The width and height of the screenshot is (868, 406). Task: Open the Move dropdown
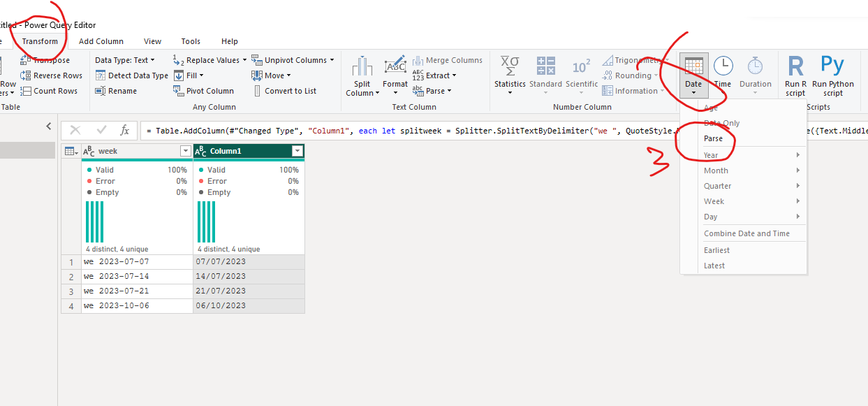point(271,75)
